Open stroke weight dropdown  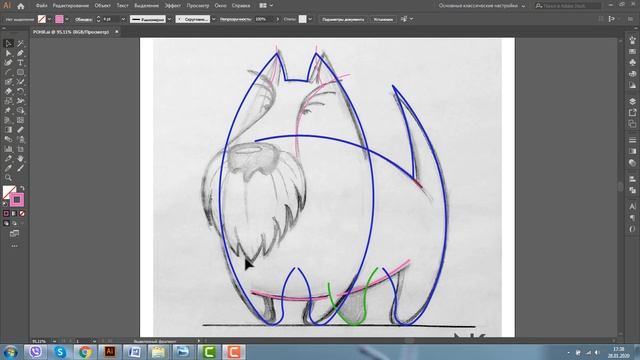tap(123, 19)
